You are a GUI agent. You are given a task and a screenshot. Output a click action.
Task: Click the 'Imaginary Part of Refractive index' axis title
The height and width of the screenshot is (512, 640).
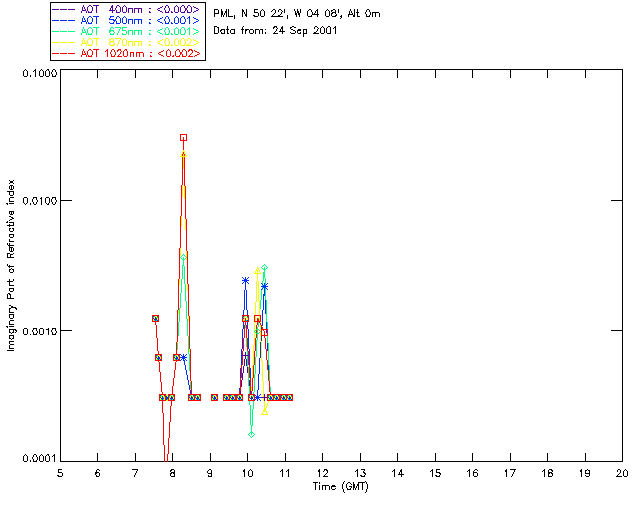(11, 265)
